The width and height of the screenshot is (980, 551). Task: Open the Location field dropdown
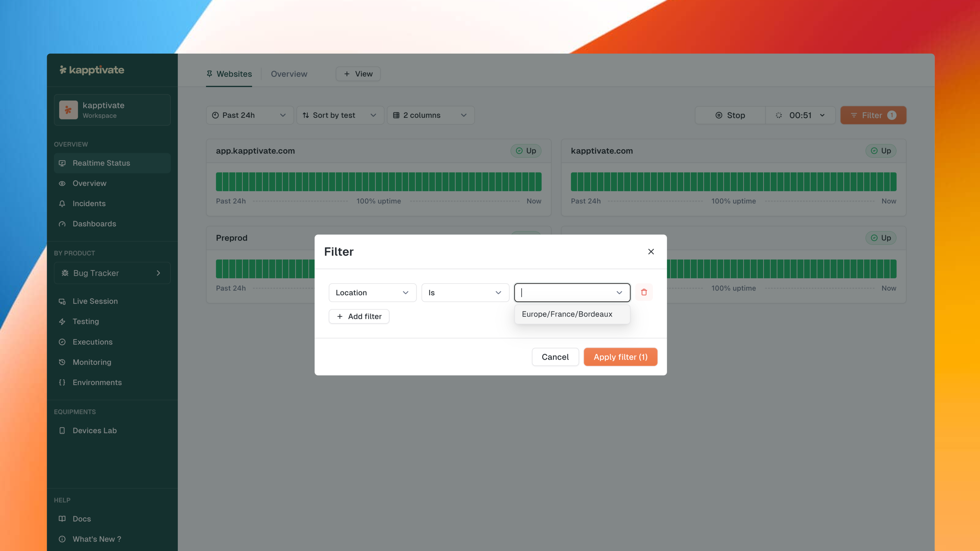pos(372,292)
